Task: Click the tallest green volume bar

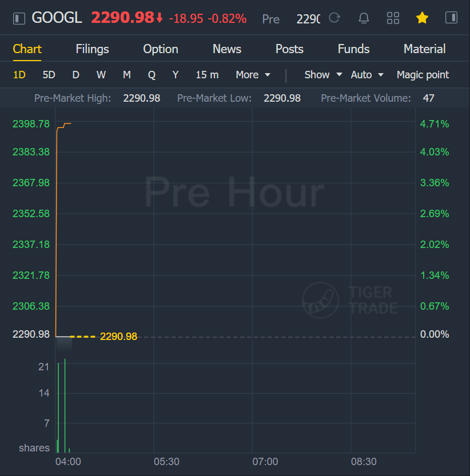Action: coord(65,406)
